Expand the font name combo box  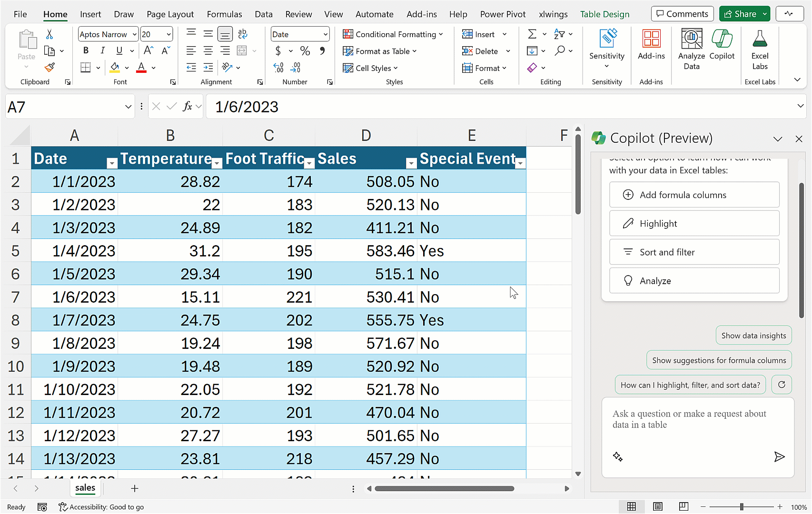(x=134, y=34)
